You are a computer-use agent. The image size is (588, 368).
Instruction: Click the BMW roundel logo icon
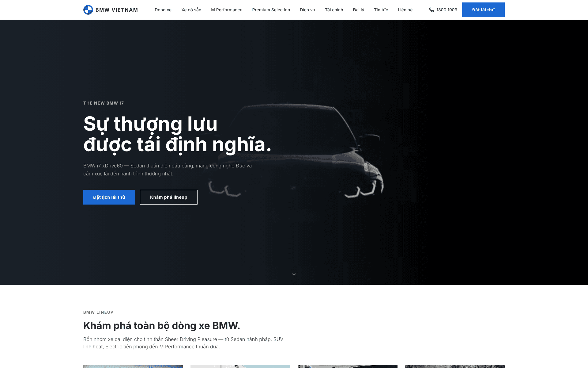[88, 10]
